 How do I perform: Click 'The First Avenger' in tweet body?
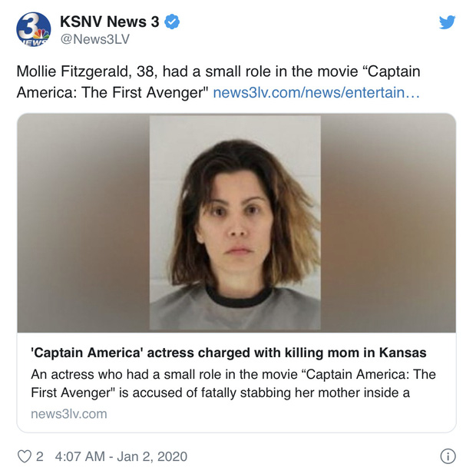point(144,93)
